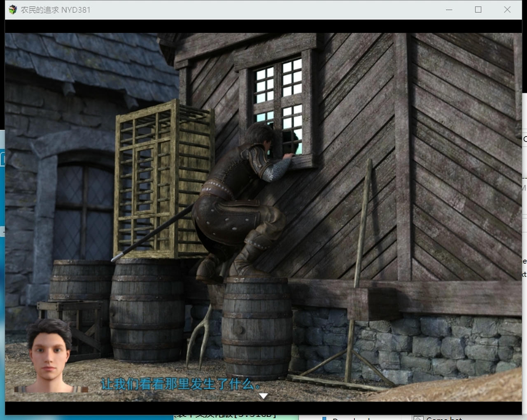Click the arched window of stone building
527x420 pixels.
84,210
